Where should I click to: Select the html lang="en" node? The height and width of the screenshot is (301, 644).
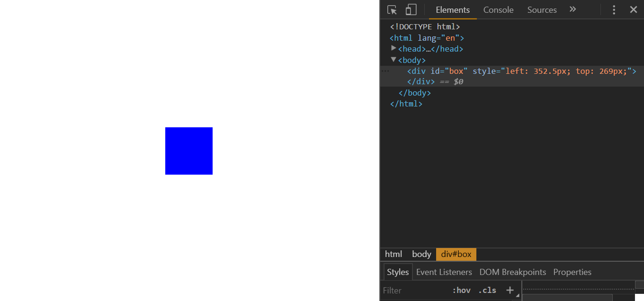click(427, 38)
